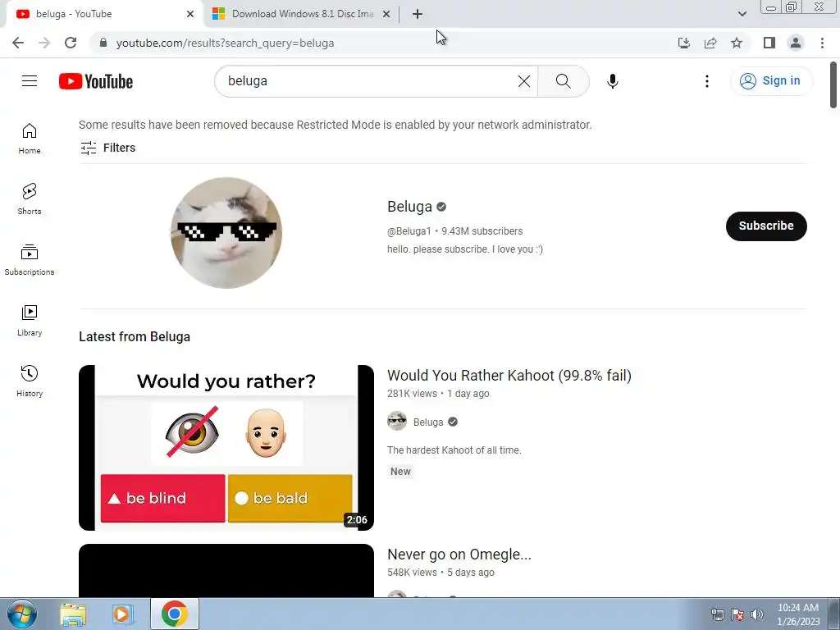Open Would You Rather Kahoot video title
This screenshot has width=840, height=630.
coord(509,376)
